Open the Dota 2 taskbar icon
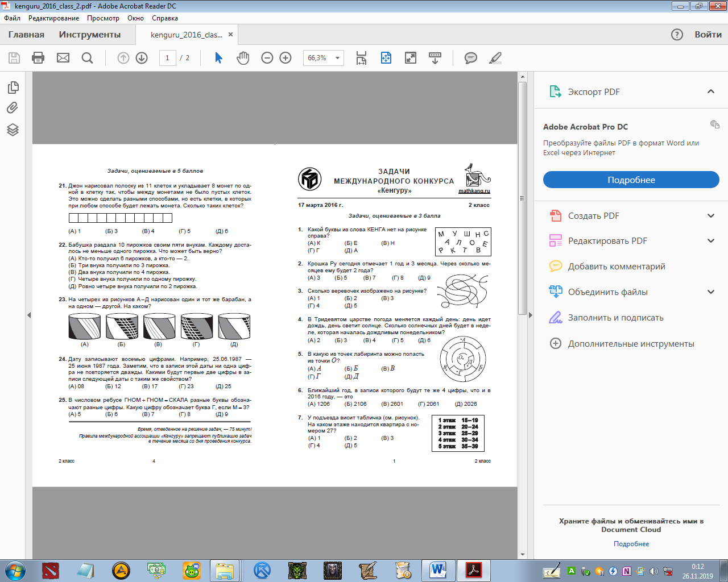Viewport: 728px width, 582px height. pos(51,570)
